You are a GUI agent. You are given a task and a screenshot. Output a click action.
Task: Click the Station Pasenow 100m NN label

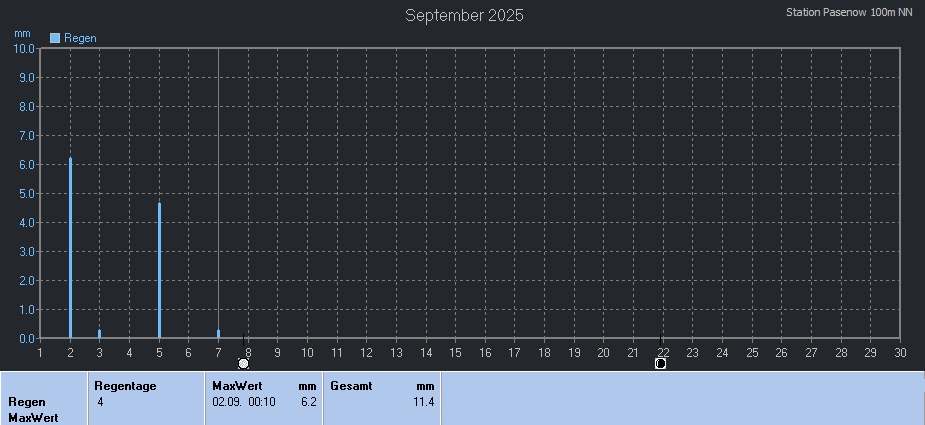pos(849,12)
